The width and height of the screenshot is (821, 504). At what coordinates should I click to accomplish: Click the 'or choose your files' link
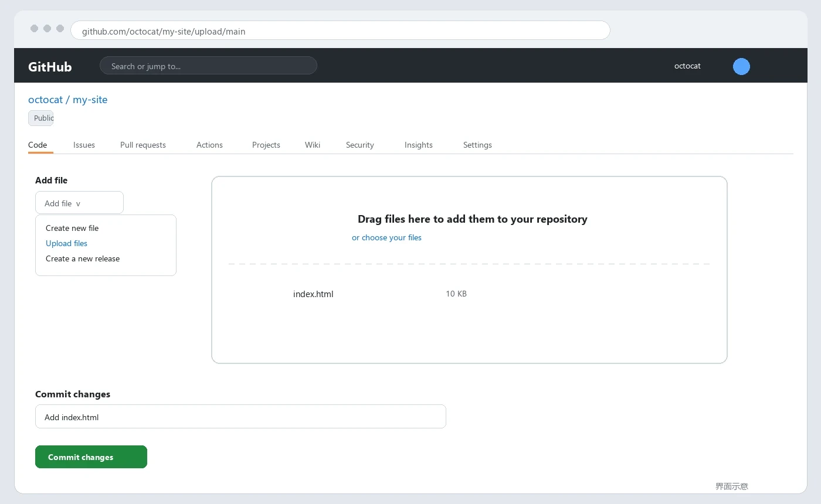point(386,237)
